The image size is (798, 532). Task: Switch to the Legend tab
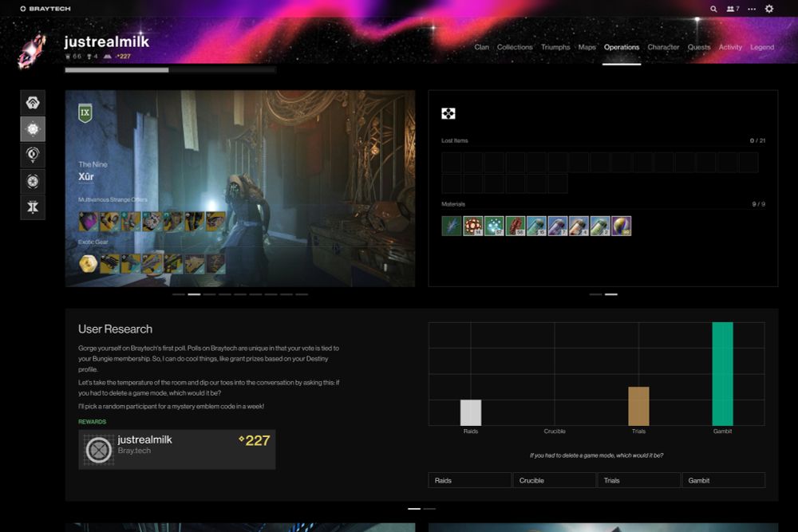pos(762,47)
